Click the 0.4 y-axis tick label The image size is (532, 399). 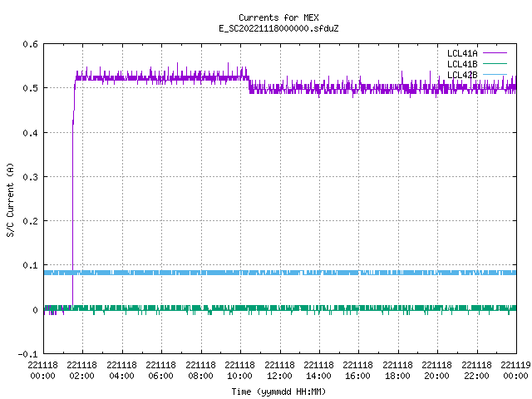point(30,133)
